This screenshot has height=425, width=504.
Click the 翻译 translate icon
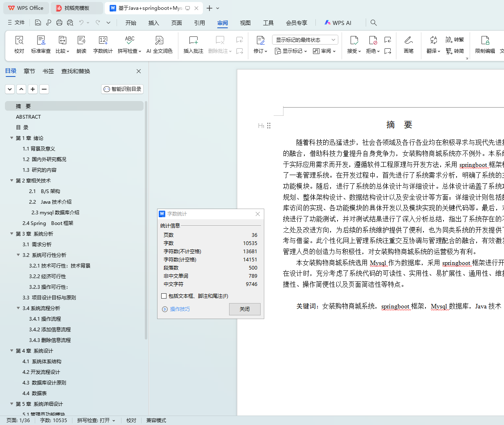point(434,40)
